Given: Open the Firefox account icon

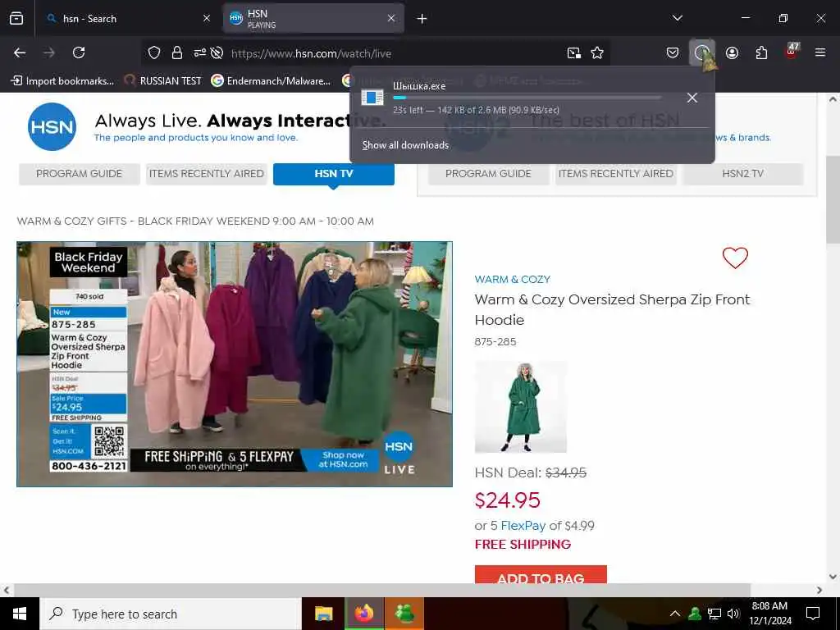Looking at the screenshot, I should click(732, 52).
